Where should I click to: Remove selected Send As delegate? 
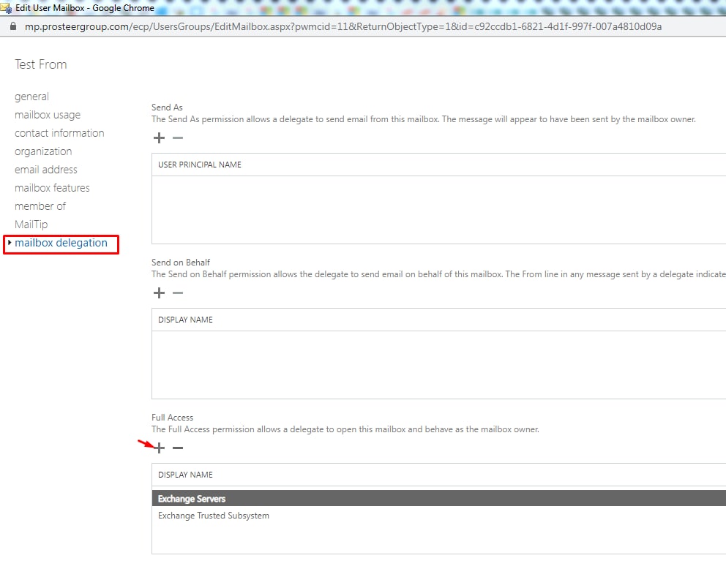tap(178, 138)
